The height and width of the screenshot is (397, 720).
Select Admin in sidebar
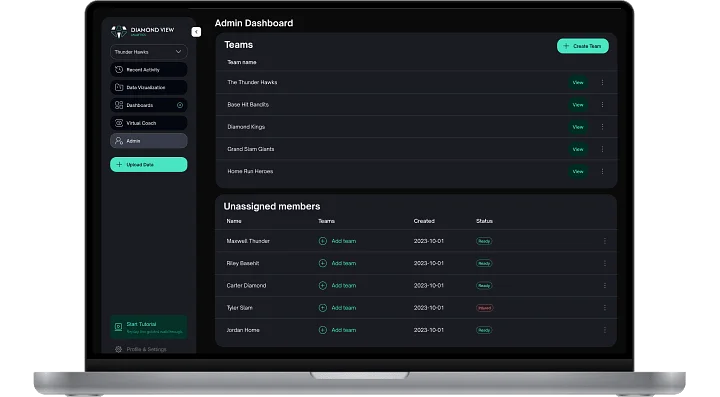(148, 141)
